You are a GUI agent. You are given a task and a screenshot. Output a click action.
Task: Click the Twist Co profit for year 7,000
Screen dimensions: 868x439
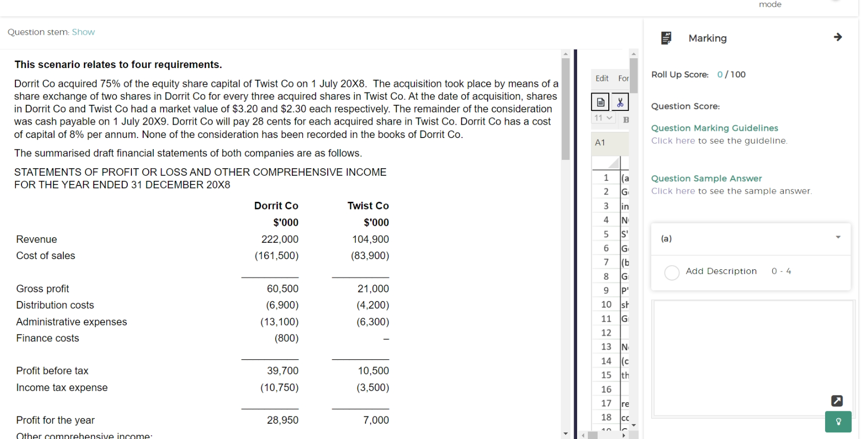376,420
